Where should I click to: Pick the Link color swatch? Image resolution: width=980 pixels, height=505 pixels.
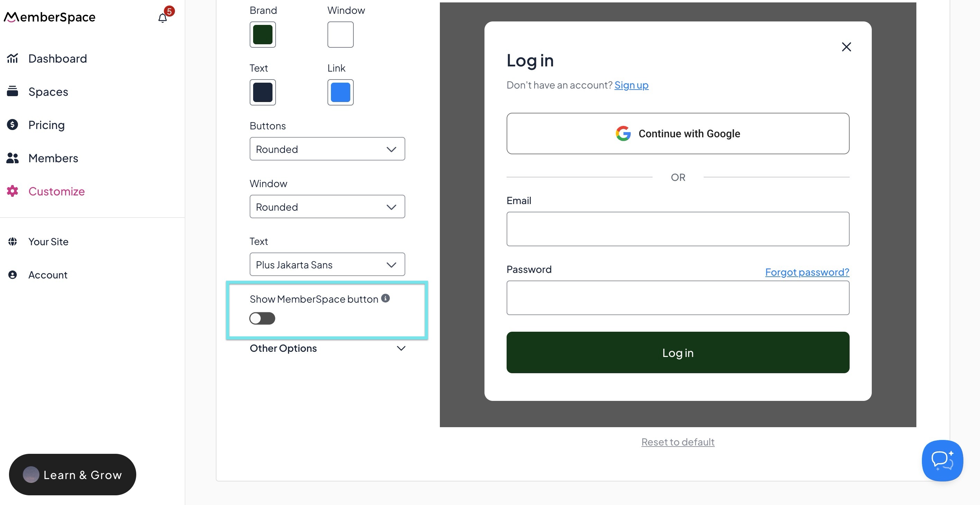[x=341, y=92]
